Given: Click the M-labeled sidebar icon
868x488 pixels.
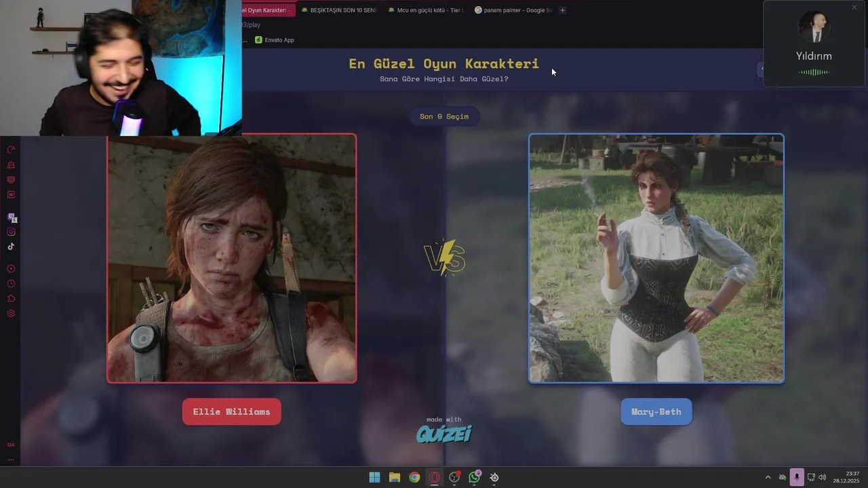Looking at the screenshot, I should (x=11, y=195).
